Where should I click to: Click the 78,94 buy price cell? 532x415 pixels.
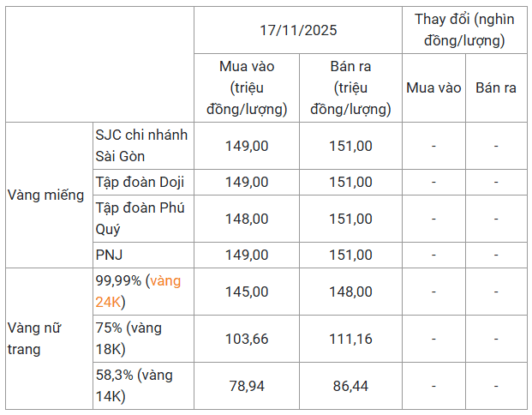coord(247,386)
